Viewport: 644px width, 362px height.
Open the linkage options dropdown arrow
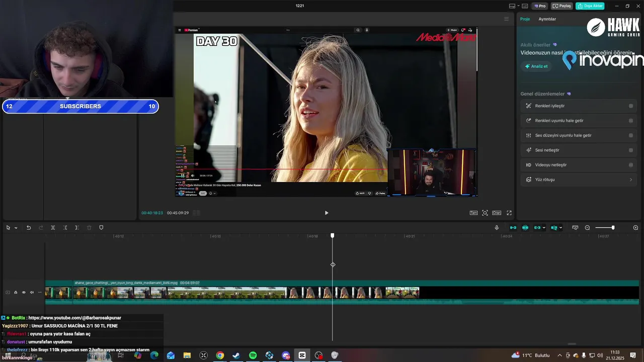544,228
